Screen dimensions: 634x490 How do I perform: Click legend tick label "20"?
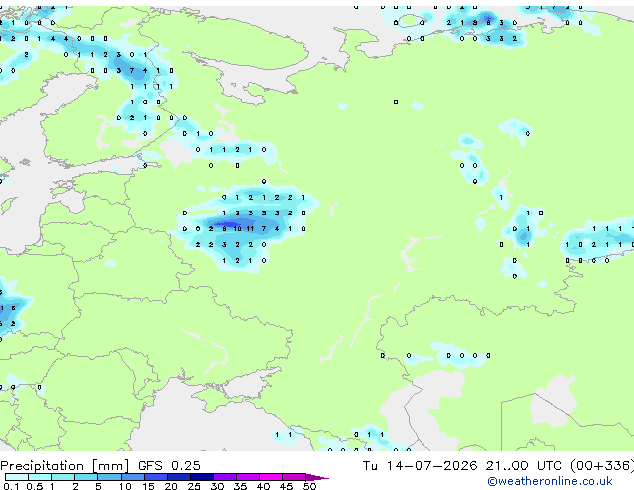click(171, 486)
